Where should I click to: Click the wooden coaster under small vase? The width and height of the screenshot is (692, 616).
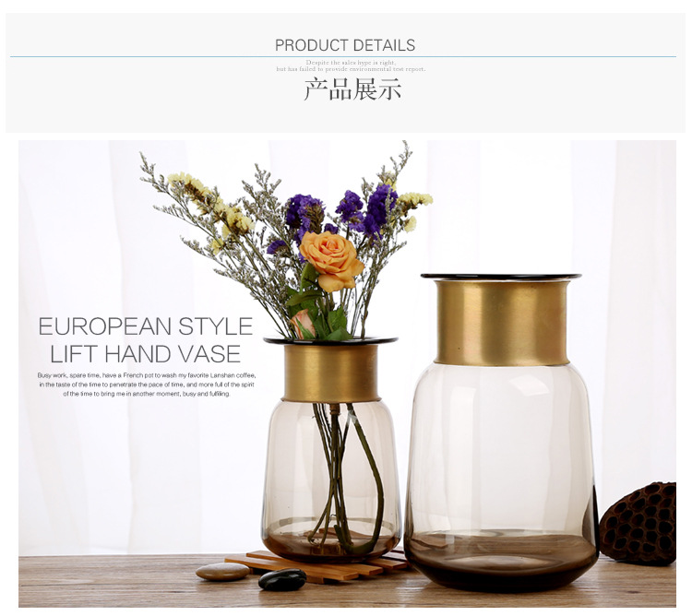pos(317,564)
